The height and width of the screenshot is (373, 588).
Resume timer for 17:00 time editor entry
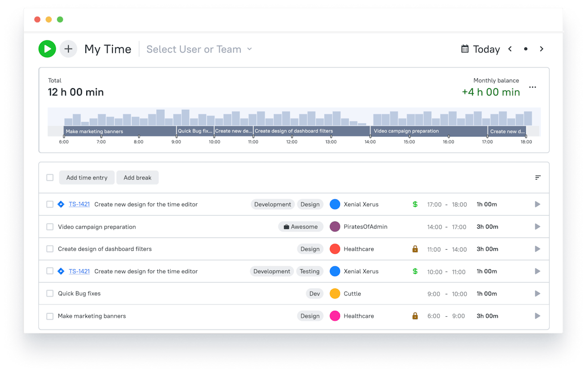(538, 204)
